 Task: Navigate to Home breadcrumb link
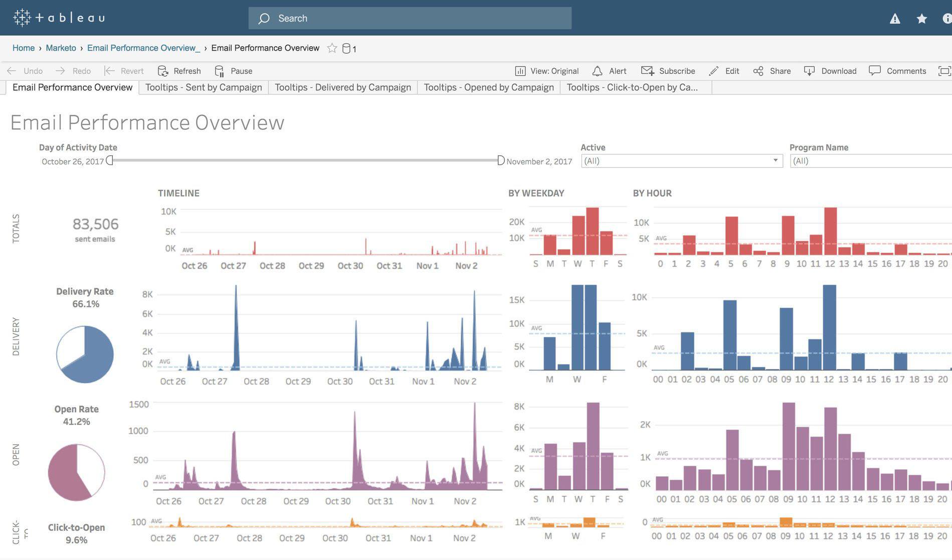point(24,48)
